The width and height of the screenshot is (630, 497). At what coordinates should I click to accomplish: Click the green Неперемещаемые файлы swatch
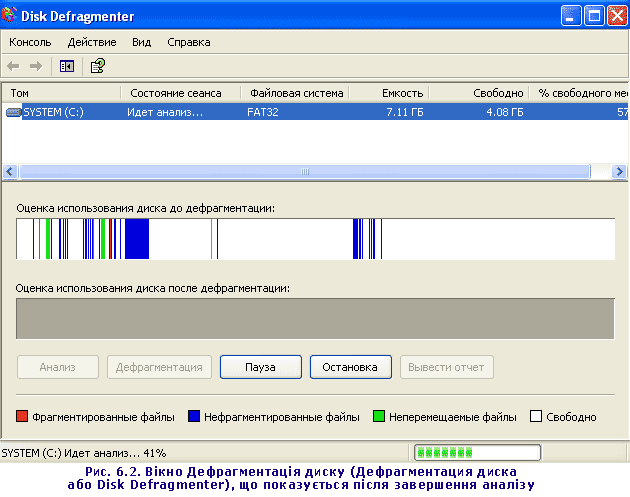[379, 416]
